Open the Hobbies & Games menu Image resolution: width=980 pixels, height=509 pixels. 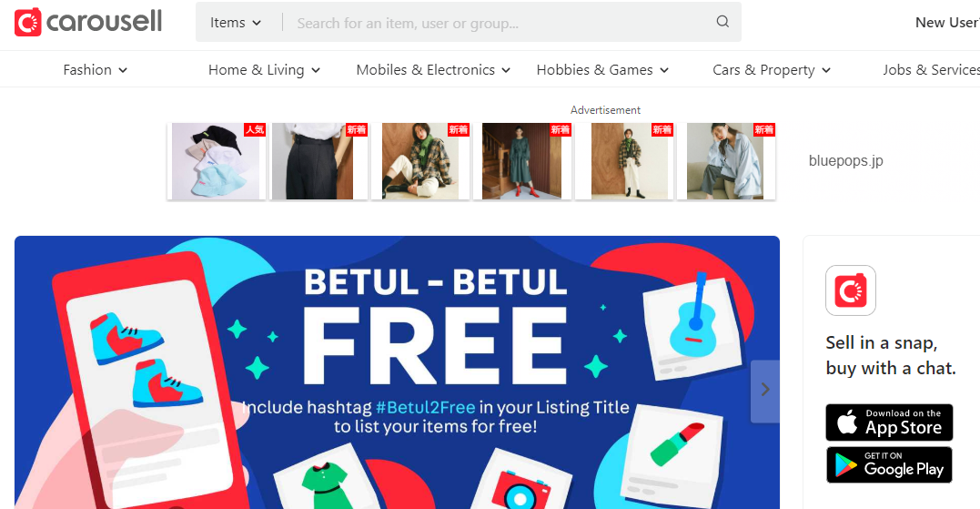(x=603, y=70)
